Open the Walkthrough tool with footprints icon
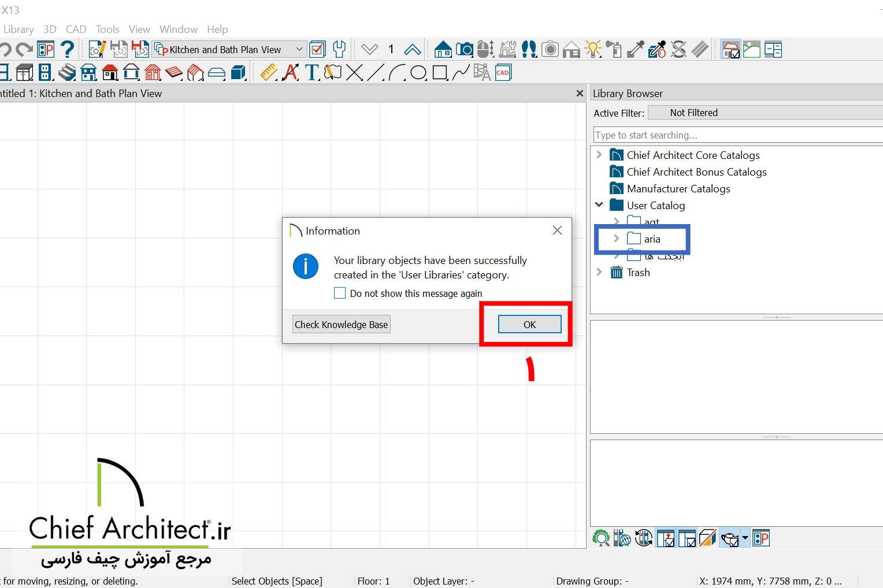Screen dimensions: 883x588 point(529,49)
